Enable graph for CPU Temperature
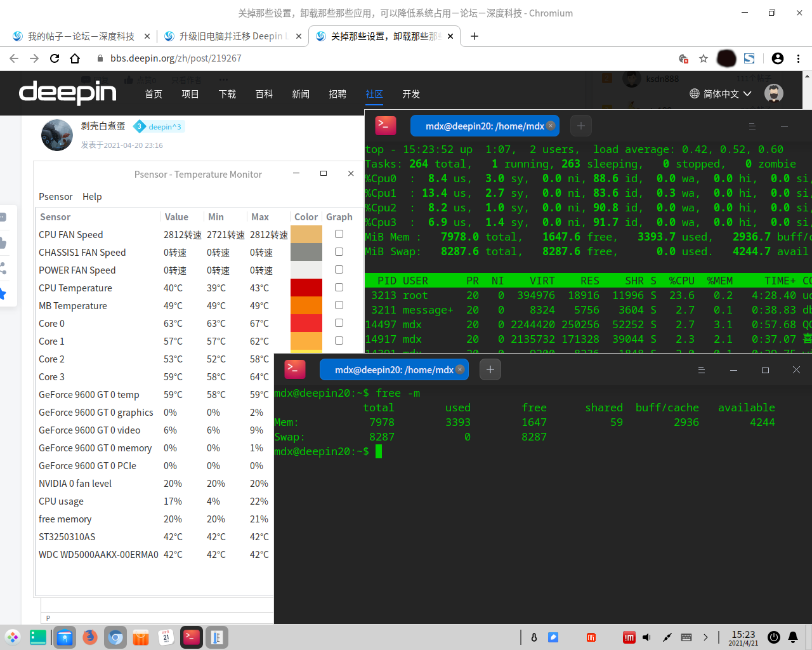This screenshot has height=650, width=812. 339,288
